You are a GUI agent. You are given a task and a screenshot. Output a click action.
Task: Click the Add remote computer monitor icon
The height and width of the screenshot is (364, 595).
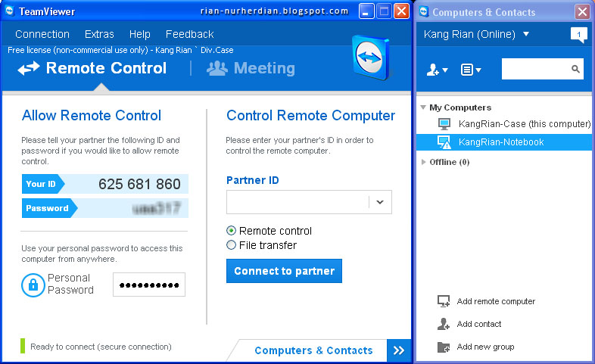tap(443, 301)
